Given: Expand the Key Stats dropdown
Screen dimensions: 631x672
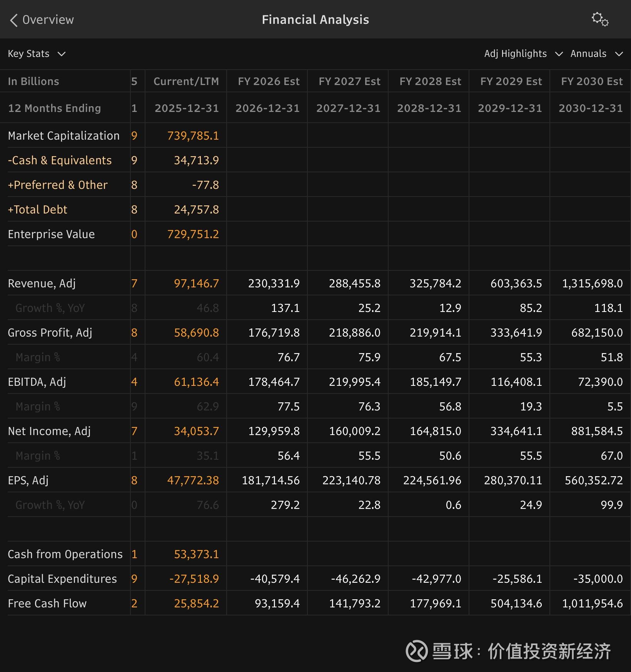Looking at the screenshot, I should 37,54.
